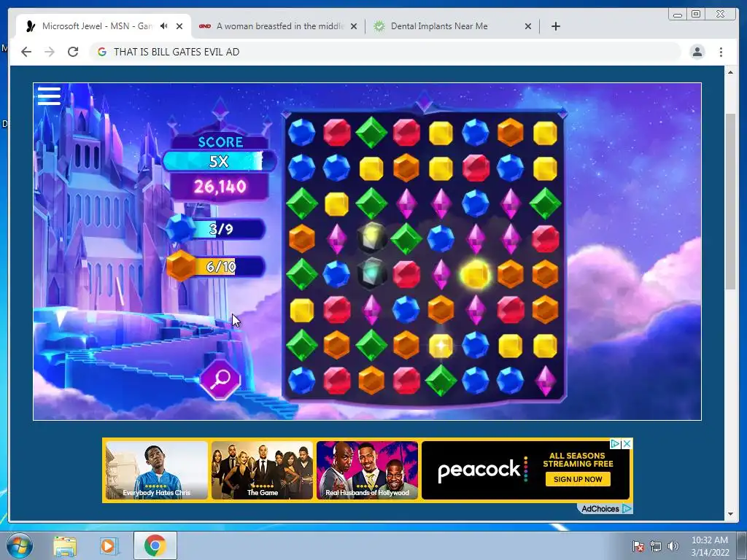This screenshot has height=560, width=747.
Task: Click the page scrollbar down arrow
Action: coord(730,514)
